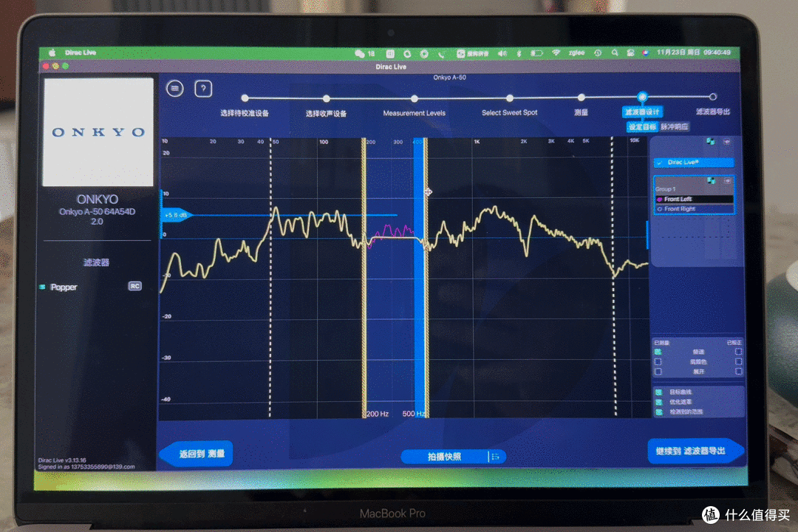Toggle 已测量 checkbox for 频谱
The width and height of the screenshot is (798, 532).
pyautogui.click(x=658, y=352)
